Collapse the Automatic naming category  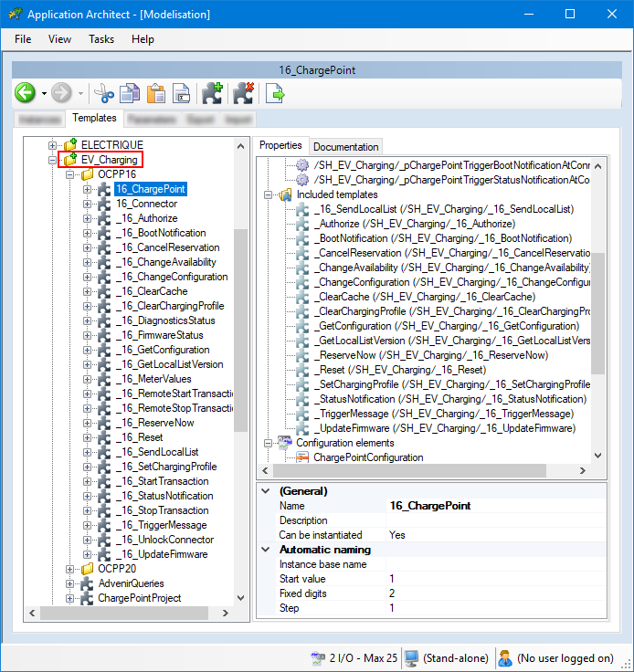(266, 550)
